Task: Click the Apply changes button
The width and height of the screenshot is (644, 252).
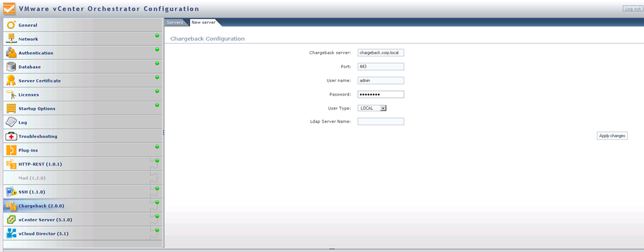Action: (x=612, y=136)
